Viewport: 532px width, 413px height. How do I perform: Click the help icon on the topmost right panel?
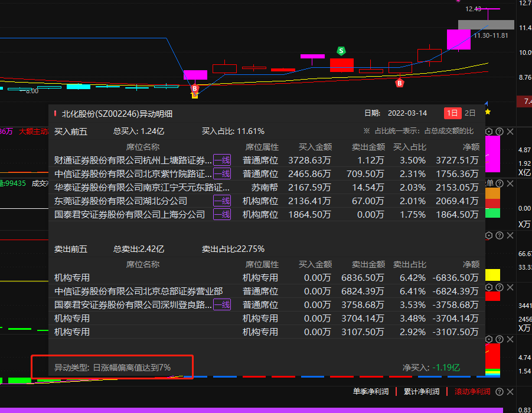click(x=499, y=132)
